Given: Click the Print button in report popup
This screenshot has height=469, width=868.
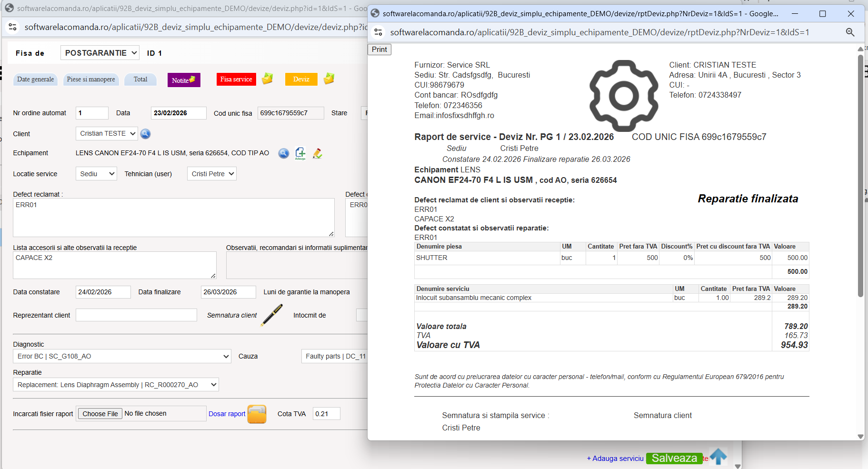Looking at the screenshot, I should (x=379, y=50).
